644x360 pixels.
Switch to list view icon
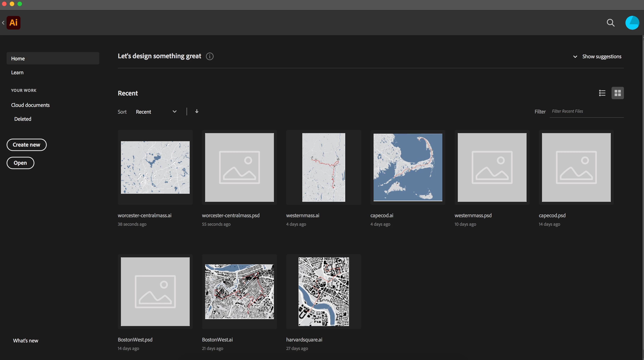(602, 93)
